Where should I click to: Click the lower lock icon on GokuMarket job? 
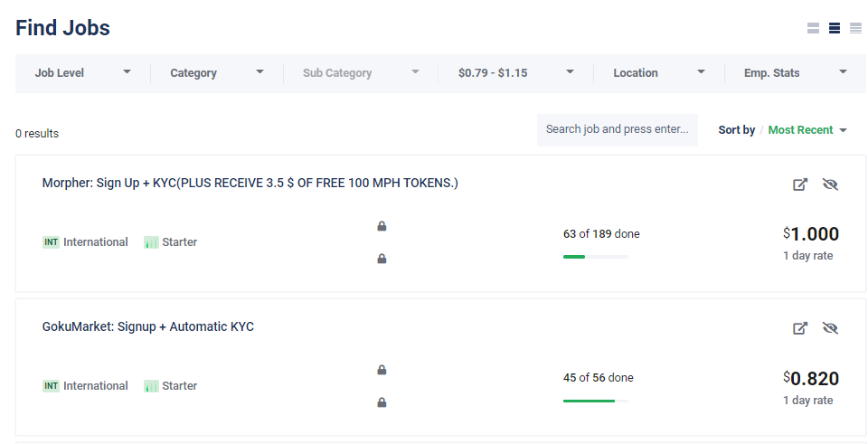(x=382, y=402)
